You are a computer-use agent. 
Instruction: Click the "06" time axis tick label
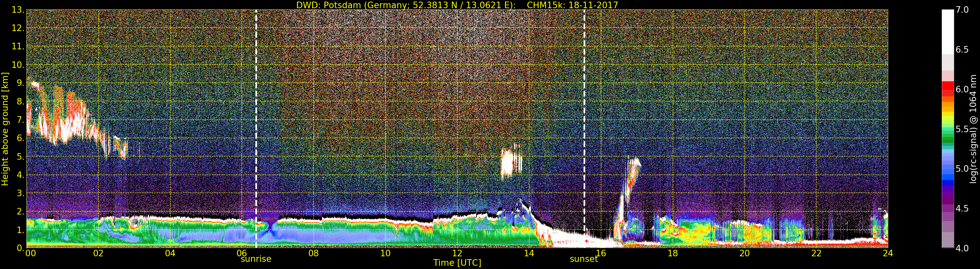(x=242, y=253)
